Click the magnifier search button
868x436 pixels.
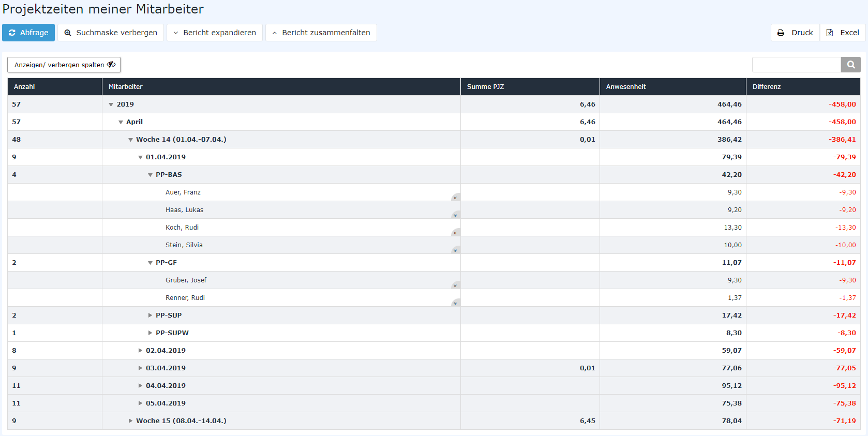pos(850,65)
